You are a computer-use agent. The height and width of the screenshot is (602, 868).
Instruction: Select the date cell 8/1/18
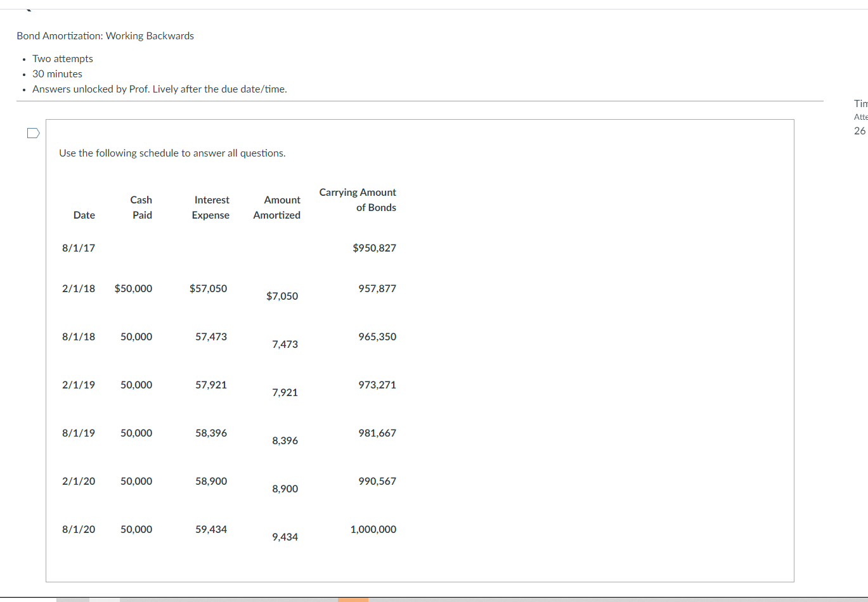79,337
